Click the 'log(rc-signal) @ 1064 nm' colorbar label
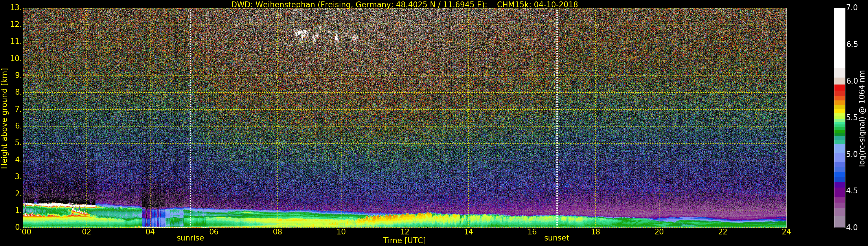Screen dimensions: 868x246 click(x=862, y=118)
